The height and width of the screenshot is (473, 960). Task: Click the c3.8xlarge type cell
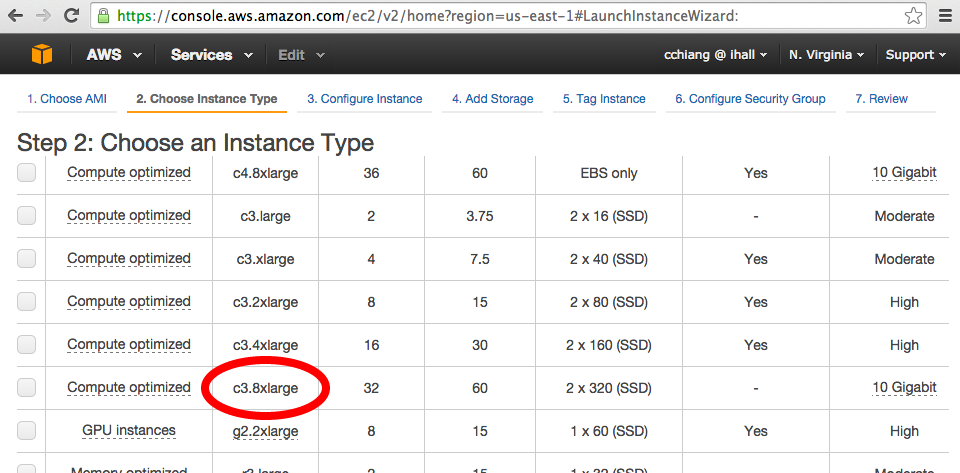click(265, 388)
